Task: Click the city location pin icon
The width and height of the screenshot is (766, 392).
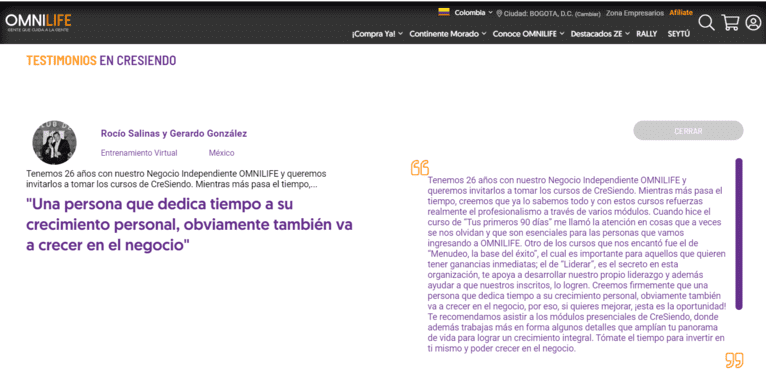Action: (499, 14)
